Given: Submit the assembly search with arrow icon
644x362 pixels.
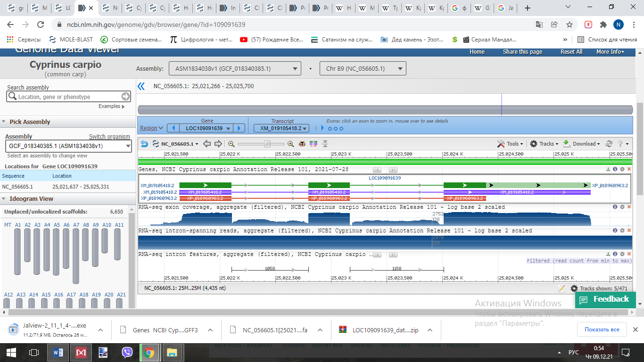Looking at the screenshot, I should click(125, 97).
